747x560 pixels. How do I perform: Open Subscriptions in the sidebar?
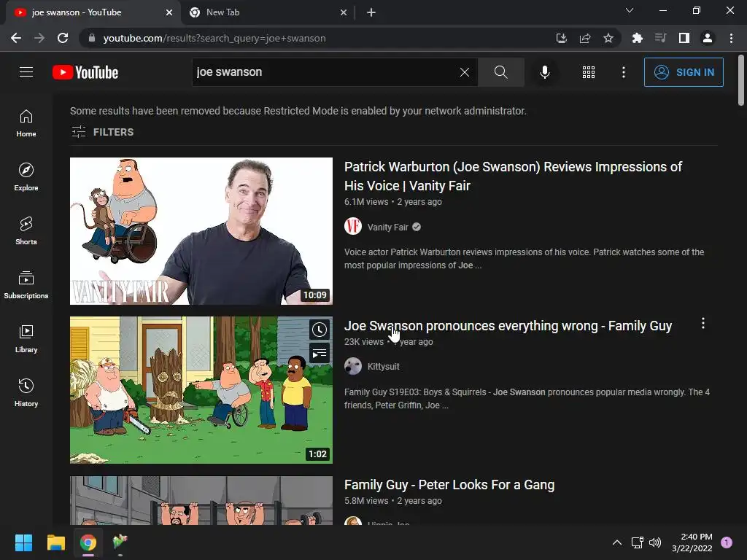pos(26,285)
